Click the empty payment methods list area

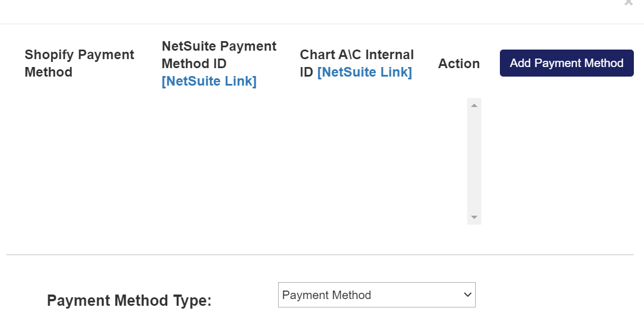(x=242, y=163)
